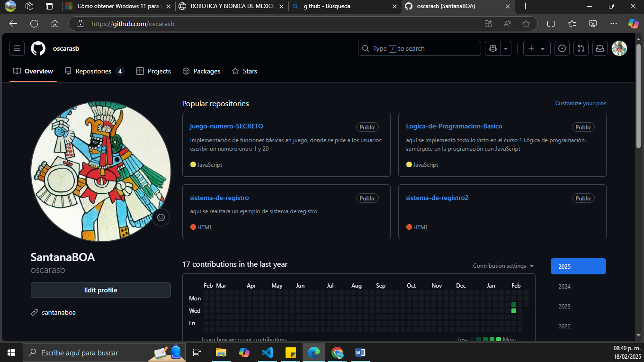Switch to the Projects tab
This screenshot has height=362, width=644.
[153, 71]
